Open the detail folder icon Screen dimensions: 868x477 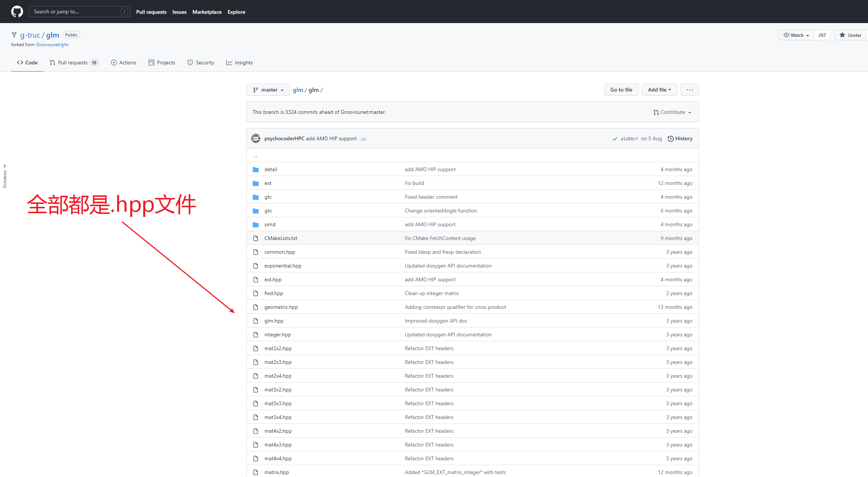coord(256,169)
